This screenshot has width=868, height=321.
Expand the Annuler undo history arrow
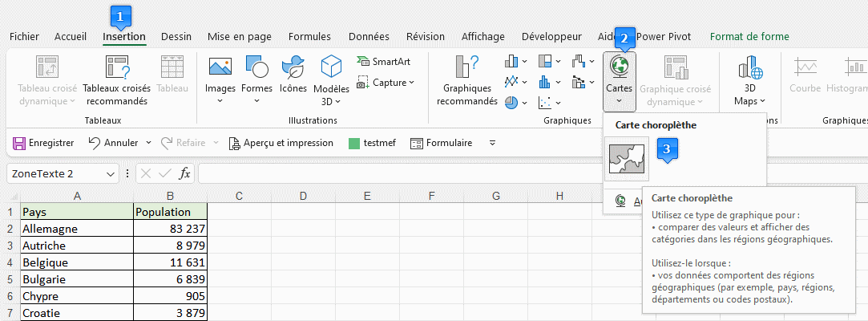(148, 143)
